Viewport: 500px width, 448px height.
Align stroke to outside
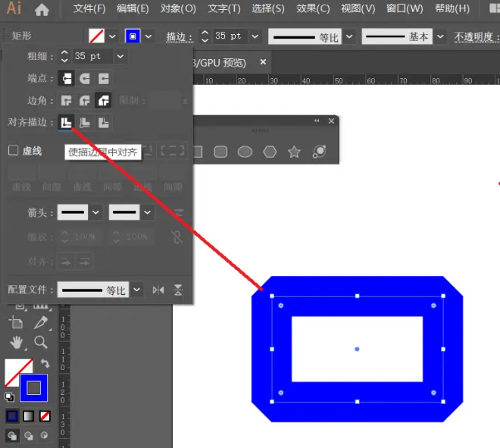tap(103, 123)
